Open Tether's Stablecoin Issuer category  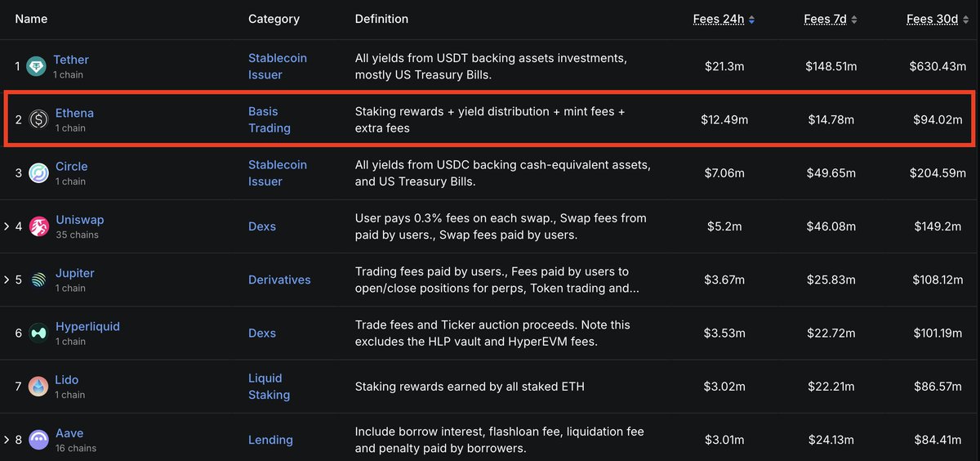[x=278, y=66]
